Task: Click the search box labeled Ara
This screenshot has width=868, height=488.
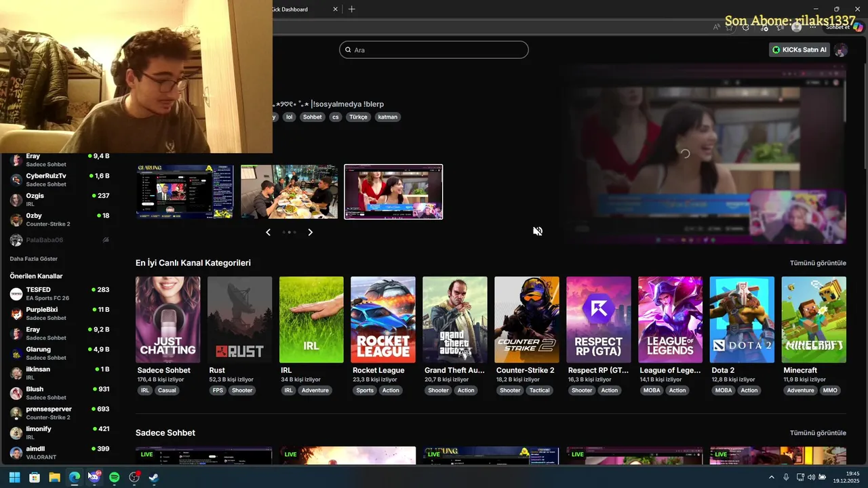Action: click(x=434, y=49)
